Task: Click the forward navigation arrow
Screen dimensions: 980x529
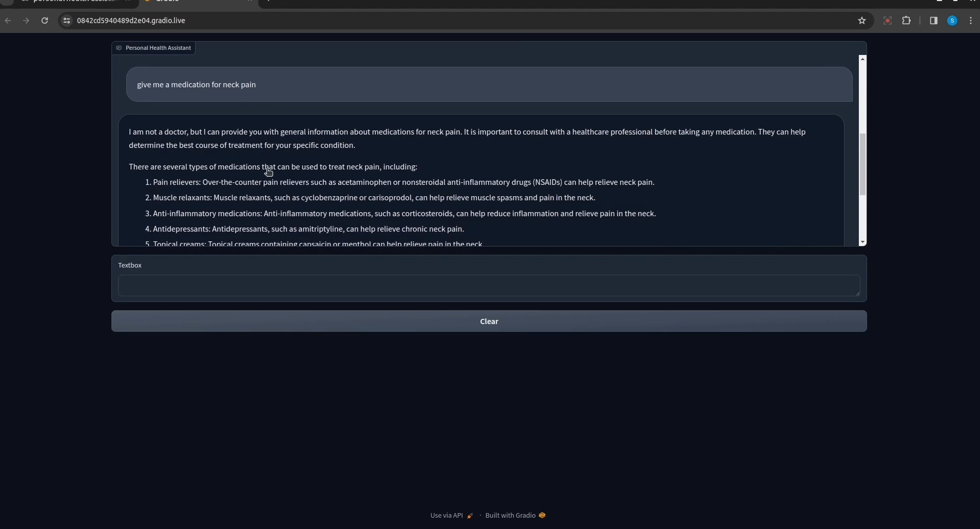Action: click(26, 21)
